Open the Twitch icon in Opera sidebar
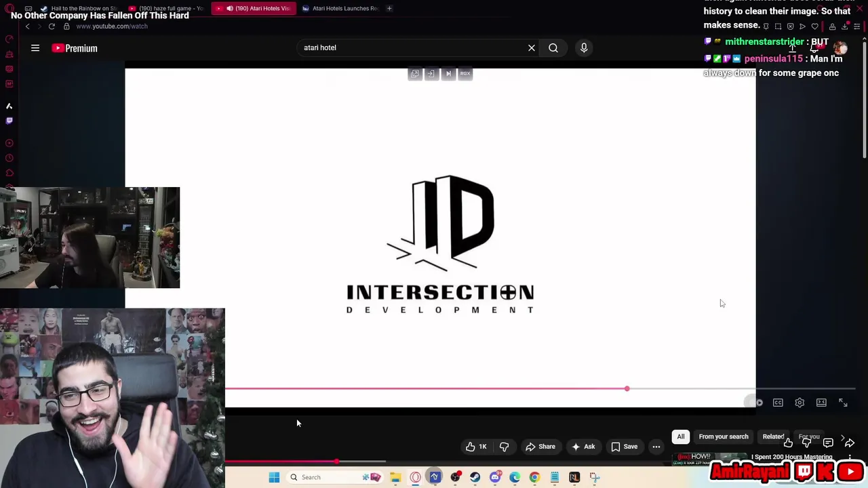 (9, 121)
